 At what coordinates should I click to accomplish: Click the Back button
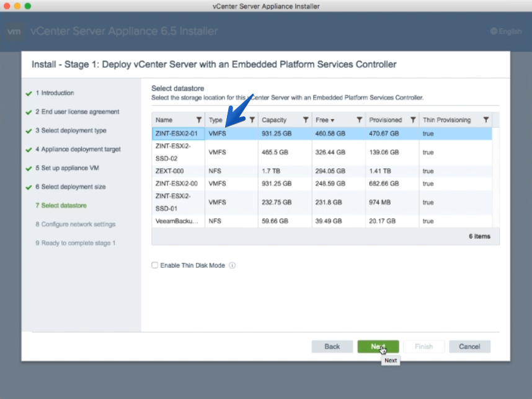(x=332, y=346)
